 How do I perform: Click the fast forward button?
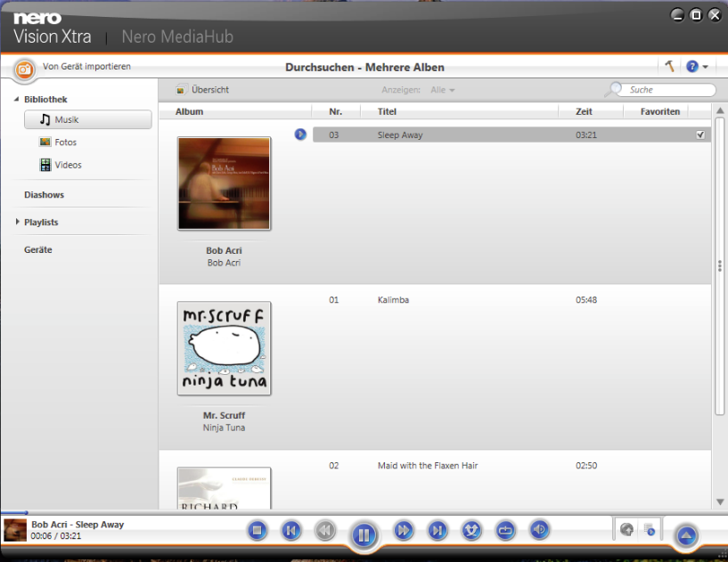coord(403,531)
